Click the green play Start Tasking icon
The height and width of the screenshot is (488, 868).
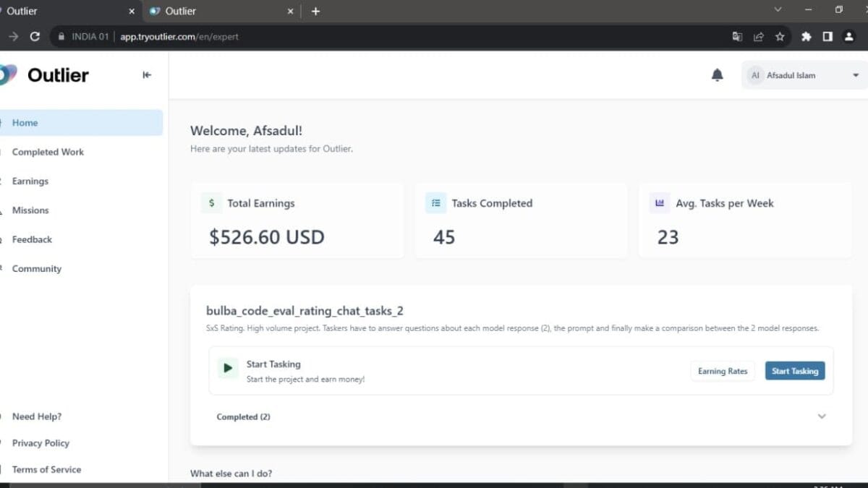click(x=228, y=368)
